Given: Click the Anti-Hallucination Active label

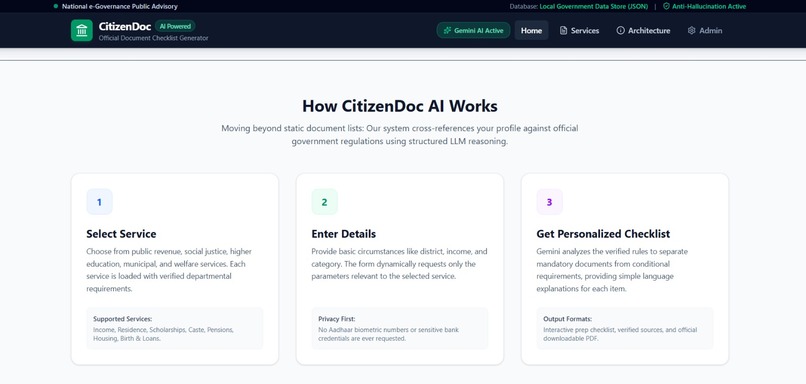Looking at the screenshot, I should [709, 6].
